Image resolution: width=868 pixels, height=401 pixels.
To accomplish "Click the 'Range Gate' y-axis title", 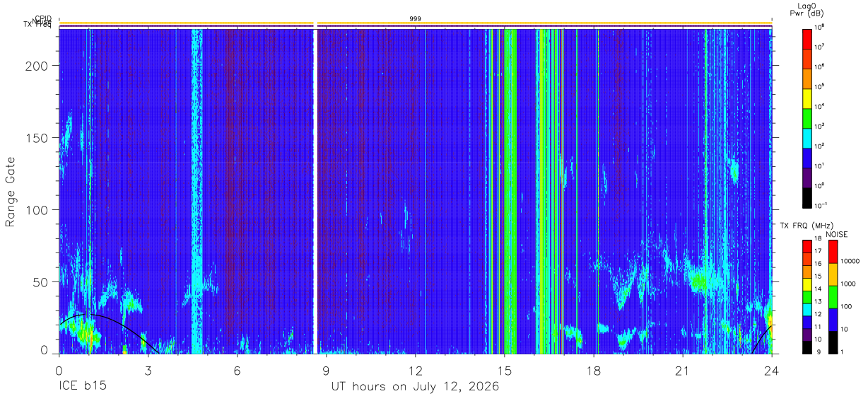I will (x=11, y=192).
